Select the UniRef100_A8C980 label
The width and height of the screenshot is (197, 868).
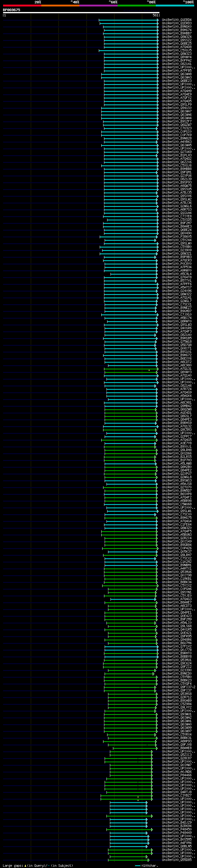177,365
